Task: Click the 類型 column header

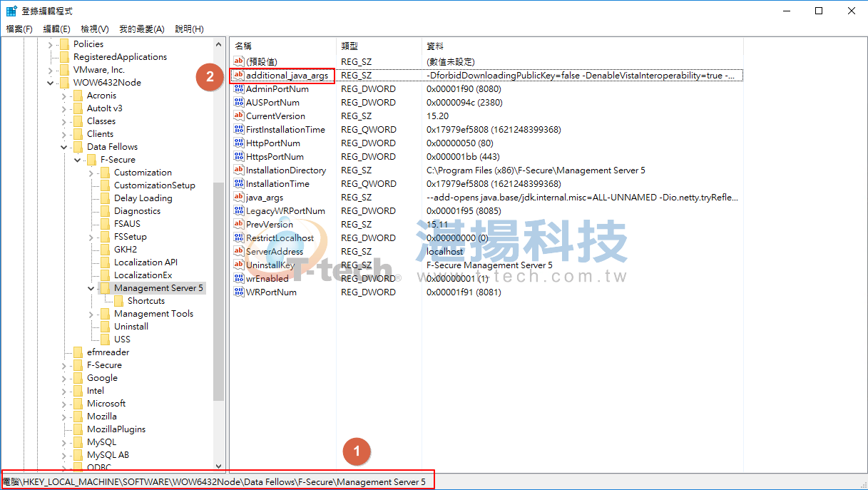Action: tap(379, 46)
